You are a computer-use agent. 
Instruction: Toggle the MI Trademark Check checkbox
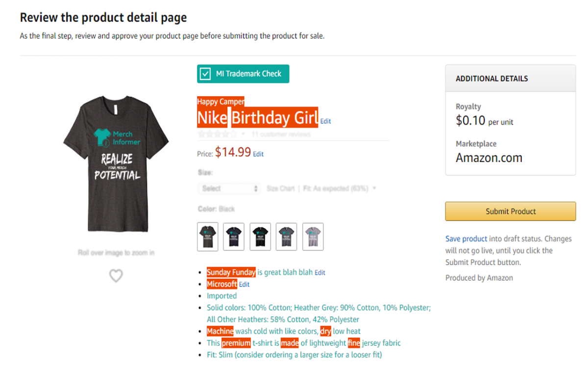[206, 74]
